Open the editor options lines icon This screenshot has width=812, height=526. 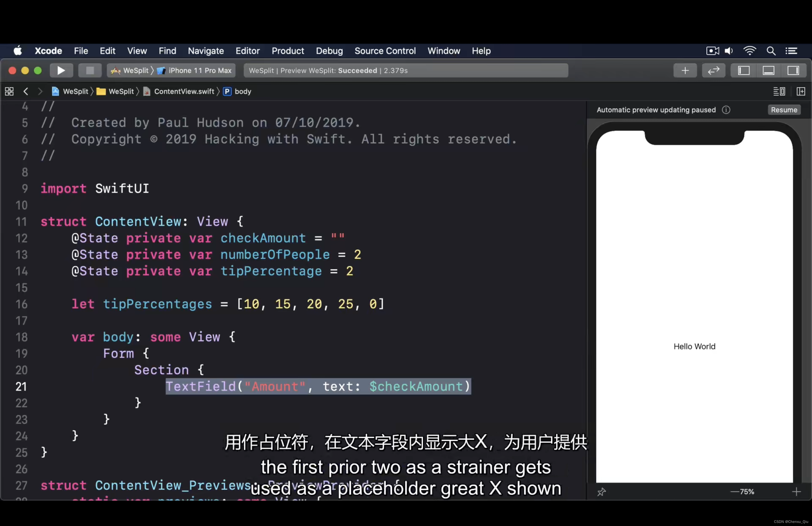(x=779, y=91)
